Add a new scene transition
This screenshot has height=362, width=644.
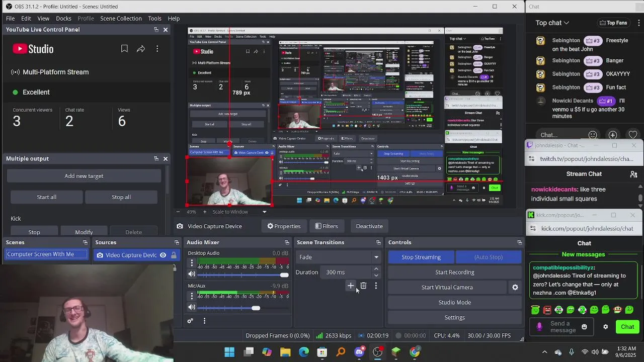pos(351,286)
